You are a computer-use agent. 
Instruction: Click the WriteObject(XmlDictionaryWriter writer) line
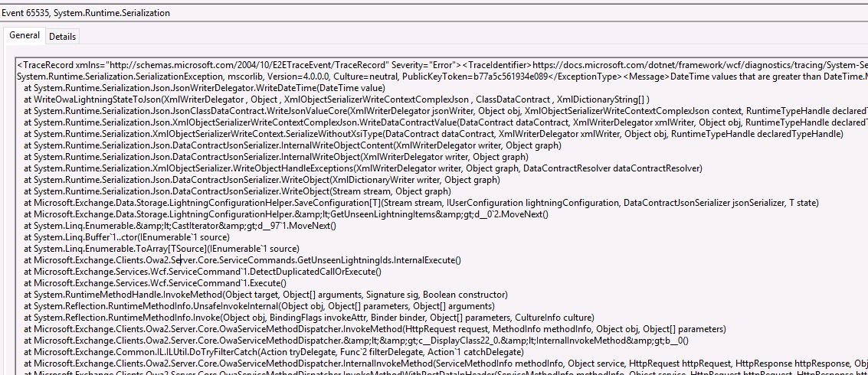262,180
